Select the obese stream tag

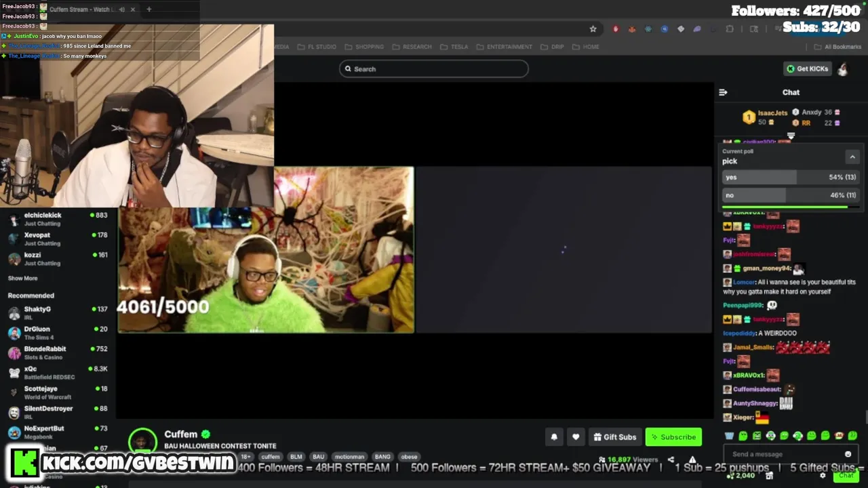408,457
